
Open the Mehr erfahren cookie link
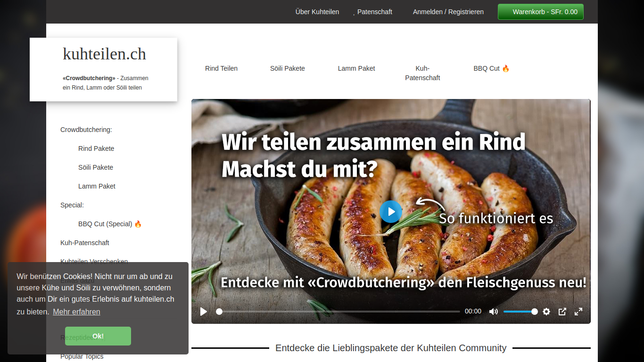click(76, 312)
